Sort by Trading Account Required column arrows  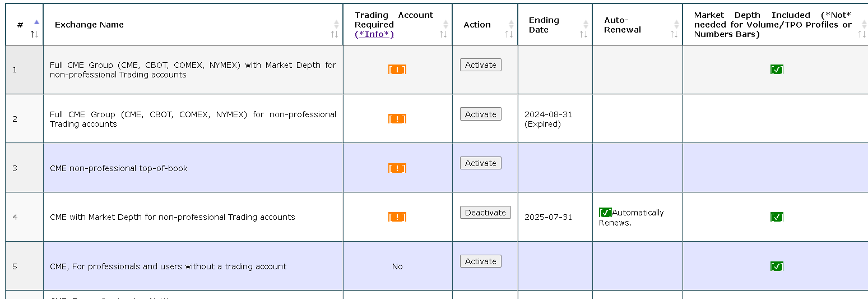point(444,29)
